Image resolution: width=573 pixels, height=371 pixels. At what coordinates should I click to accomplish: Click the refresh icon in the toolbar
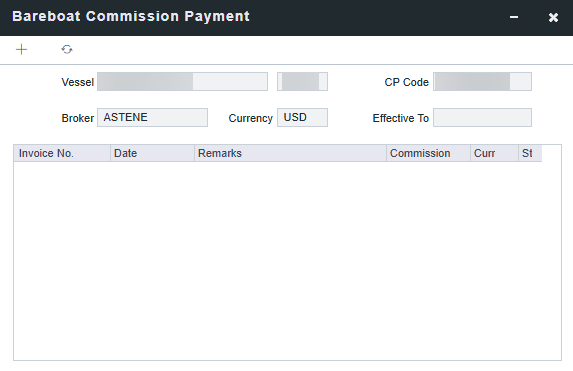(x=67, y=49)
